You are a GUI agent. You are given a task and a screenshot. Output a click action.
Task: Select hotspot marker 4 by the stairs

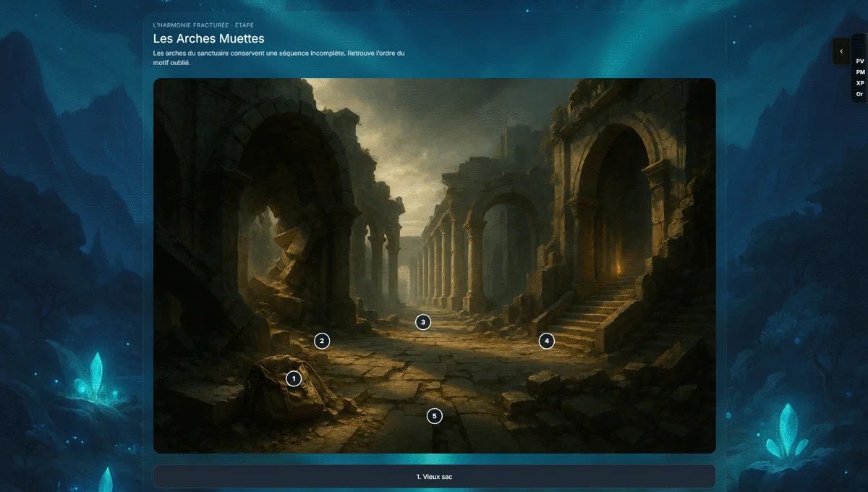tap(547, 341)
